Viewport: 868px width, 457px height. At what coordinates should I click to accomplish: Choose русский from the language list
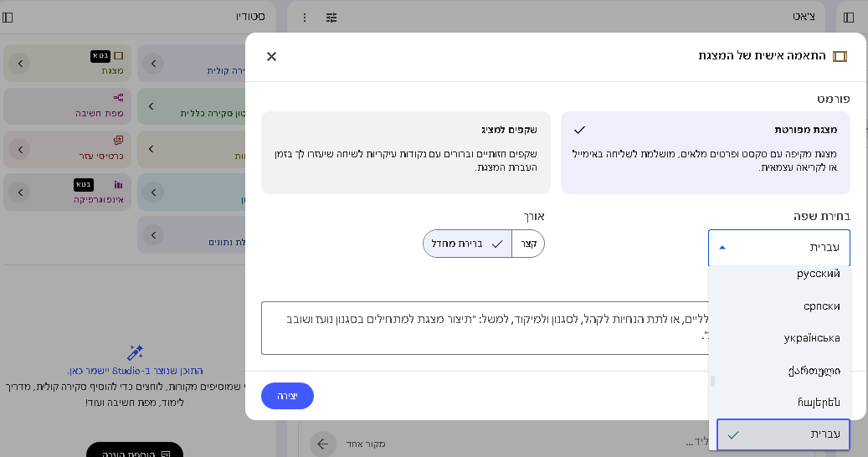point(817,274)
